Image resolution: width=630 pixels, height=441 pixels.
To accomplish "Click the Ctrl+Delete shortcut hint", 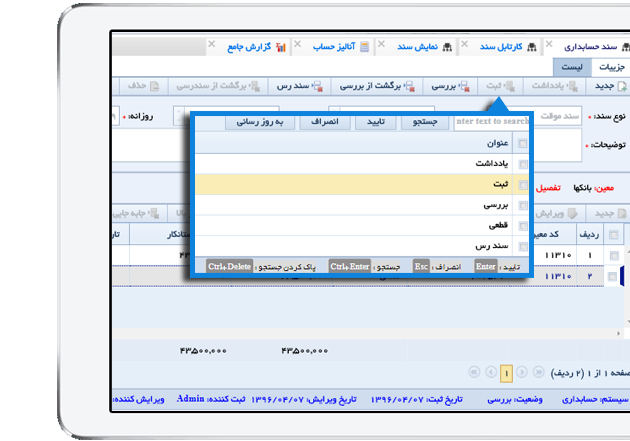I will (x=229, y=267).
